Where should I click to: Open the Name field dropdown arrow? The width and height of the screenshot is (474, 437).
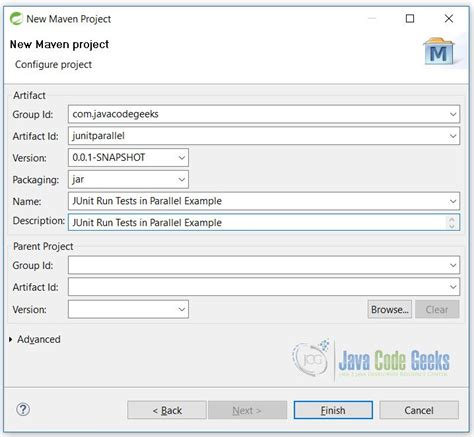(x=453, y=201)
